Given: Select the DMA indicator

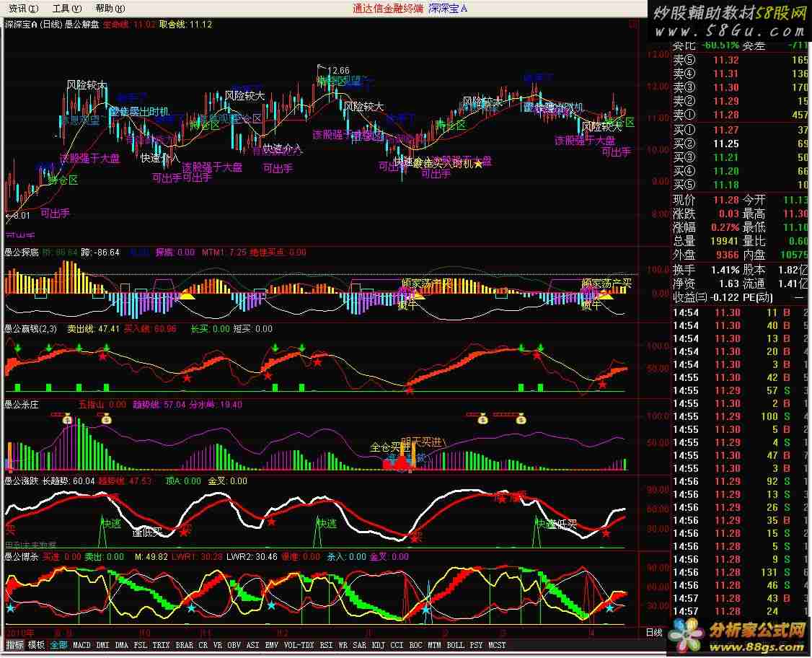Looking at the screenshot, I should (x=121, y=645).
